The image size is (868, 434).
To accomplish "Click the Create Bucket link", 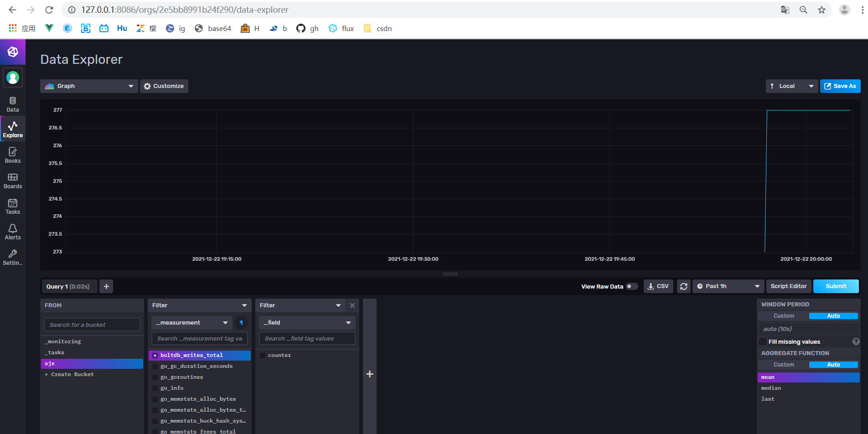I will [69, 374].
